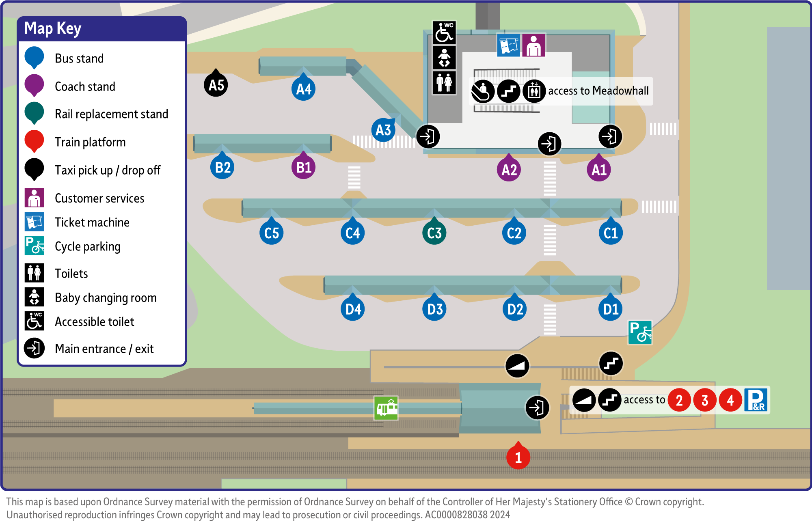This screenshot has height=524, width=812.
Task: Click toilets icon on the building
Action: coord(444,83)
